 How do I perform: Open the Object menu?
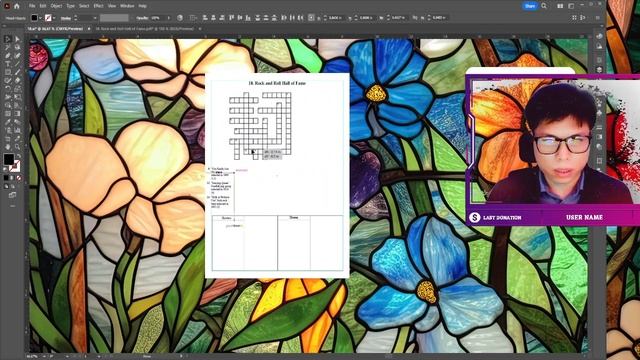(x=56, y=6)
